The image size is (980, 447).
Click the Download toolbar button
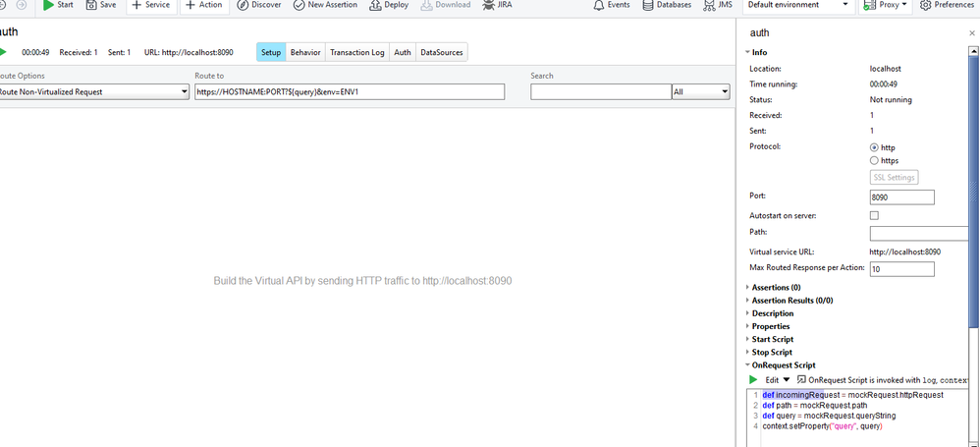(x=445, y=5)
